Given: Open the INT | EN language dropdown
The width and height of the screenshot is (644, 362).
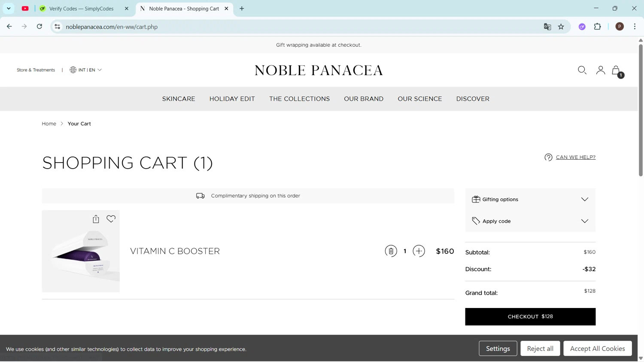Looking at the screenshot, I should [86, 70].
